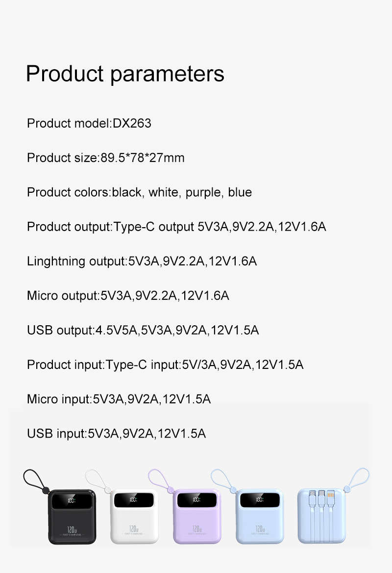Click the USB output specification line
Viewport: 392px width, 573px height.
tap(143, 330)
